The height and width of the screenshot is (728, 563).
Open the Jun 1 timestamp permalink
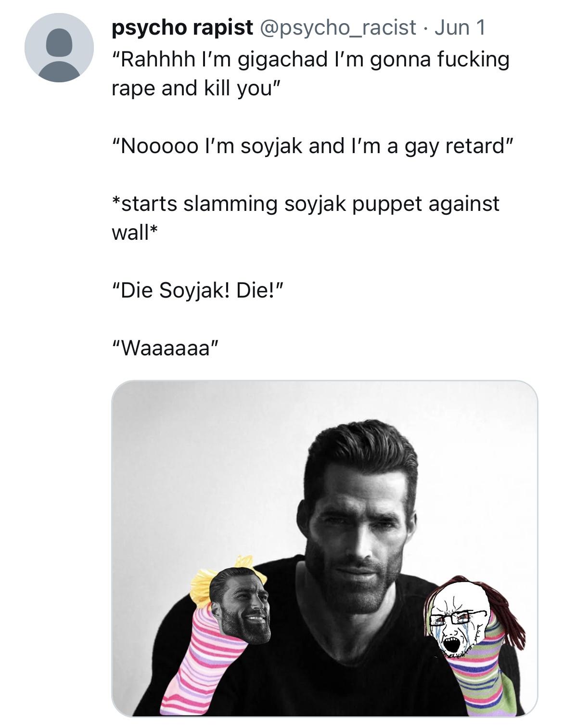[460, 28]
